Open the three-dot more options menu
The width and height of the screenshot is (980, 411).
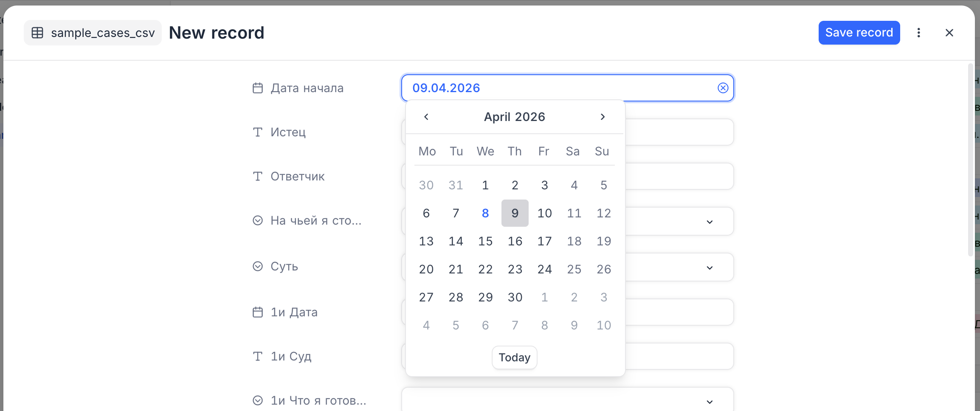pos(918,33)
